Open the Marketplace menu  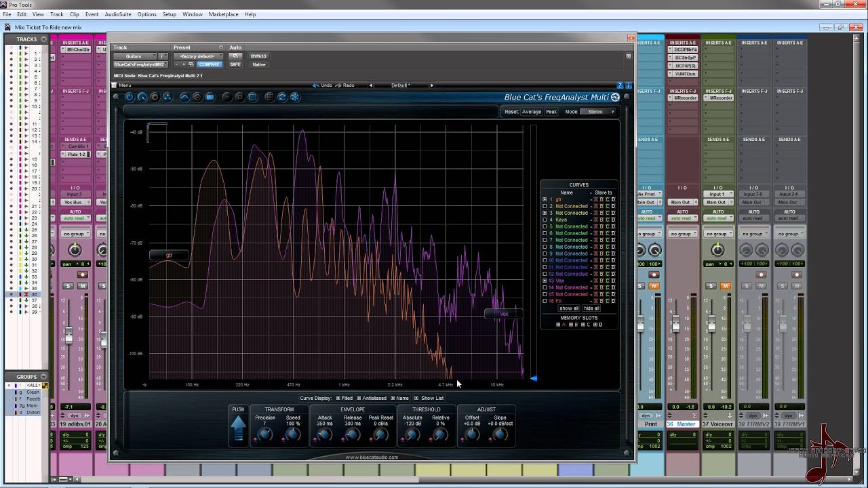pos(223,14)
